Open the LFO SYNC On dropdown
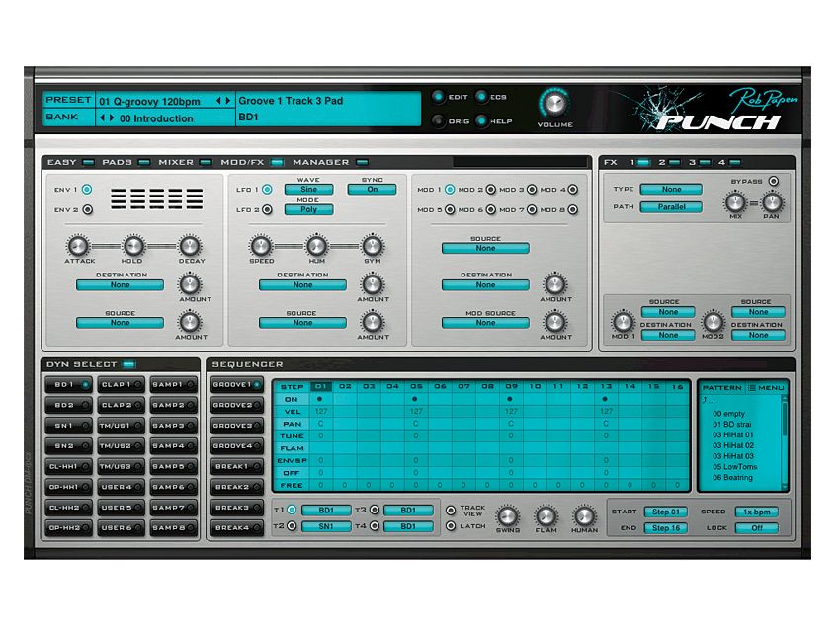Screen dimensions: 840x630 pos(373,190)
